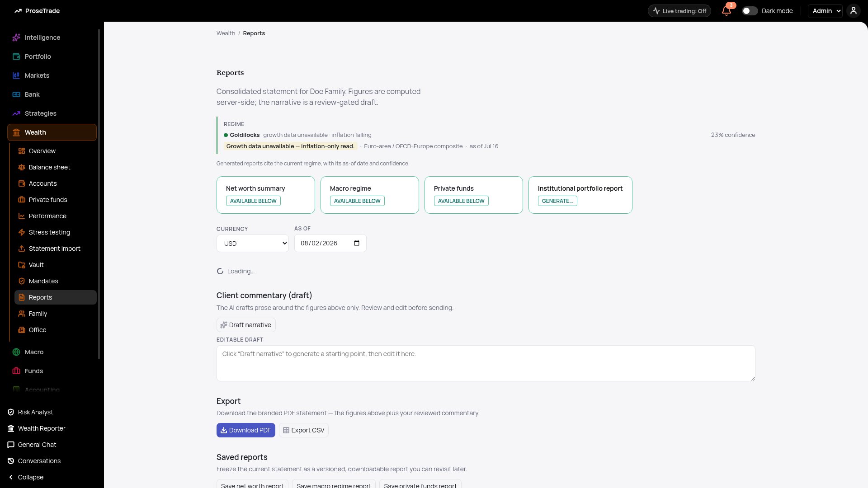This screenshot has height=488, width=868.
Task: Select the Private funds report card
Action: tap(474, 195)
